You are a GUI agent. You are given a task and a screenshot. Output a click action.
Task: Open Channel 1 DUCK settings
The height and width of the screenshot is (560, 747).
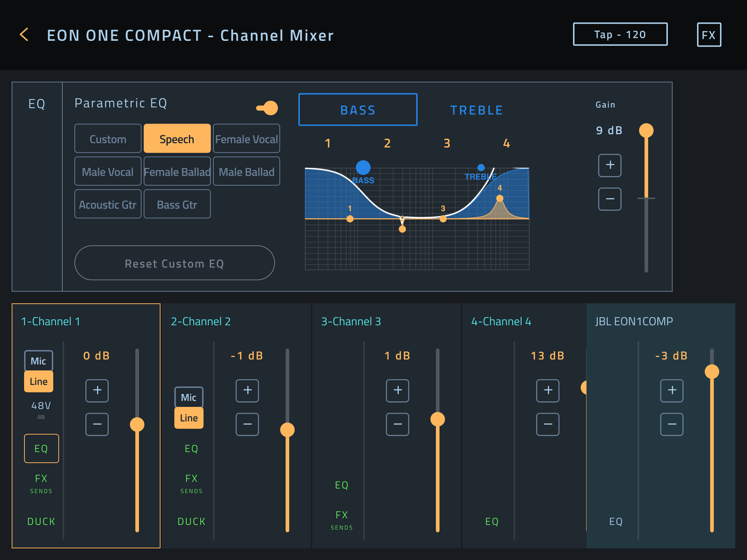coord(41,521)
